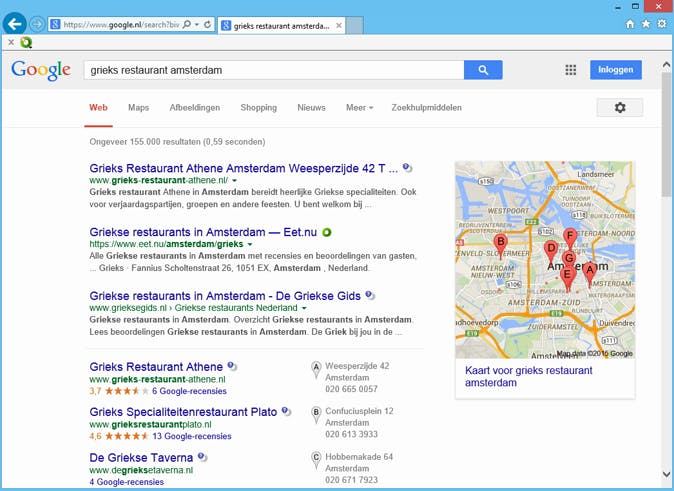Switch to the Afbeeldingen tab
This screenshot has height=491, width=674.
click(195, 107)
